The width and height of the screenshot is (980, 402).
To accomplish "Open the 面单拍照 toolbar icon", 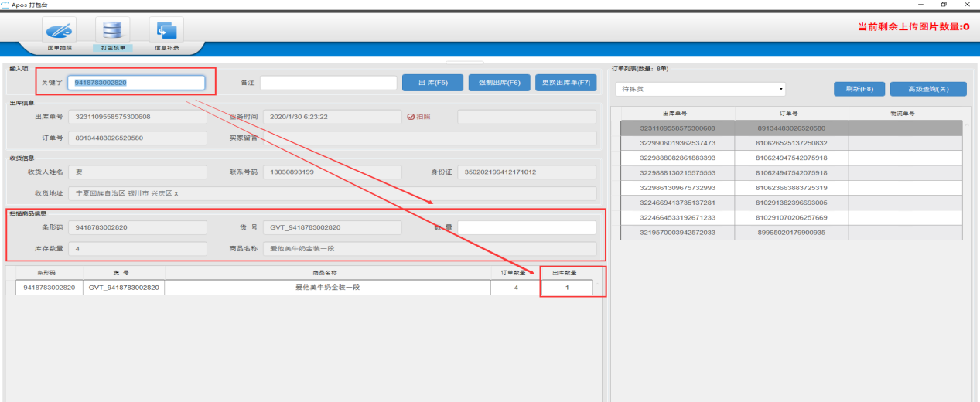I will [x=60, y=30].
